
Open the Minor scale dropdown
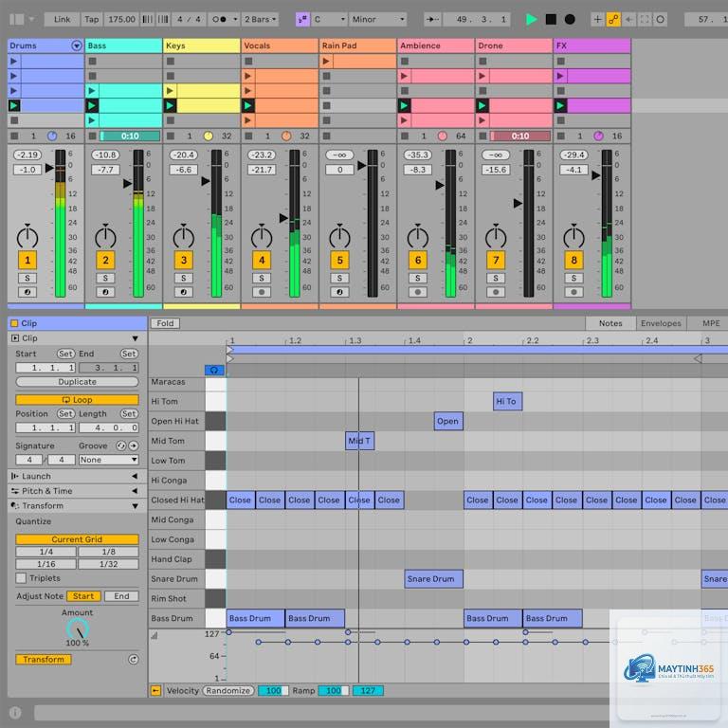[378, 20]
